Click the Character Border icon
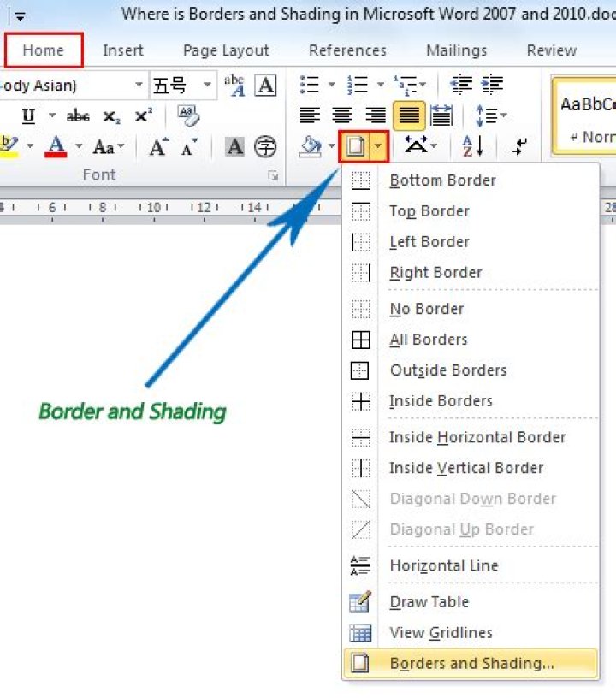This screenshot has height=698, width=616. [266, 85]
